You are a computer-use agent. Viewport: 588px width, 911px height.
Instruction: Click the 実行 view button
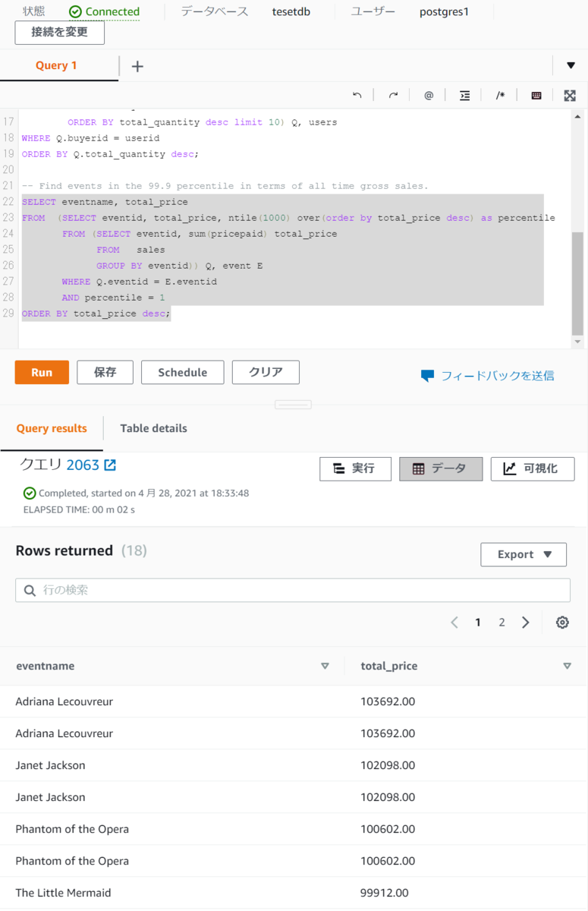pos(355,468)
